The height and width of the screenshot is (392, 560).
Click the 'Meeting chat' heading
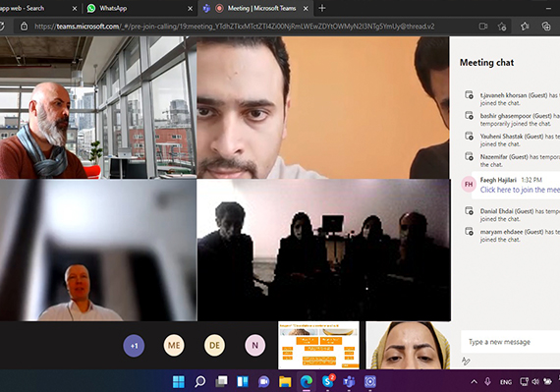(x=486, y=63)
